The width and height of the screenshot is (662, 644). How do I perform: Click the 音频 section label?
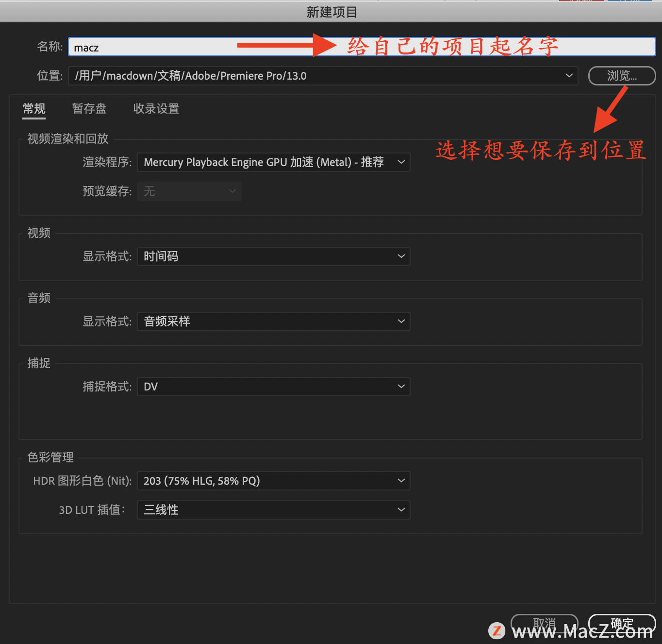pyautogui.click(x=39, y=298)
